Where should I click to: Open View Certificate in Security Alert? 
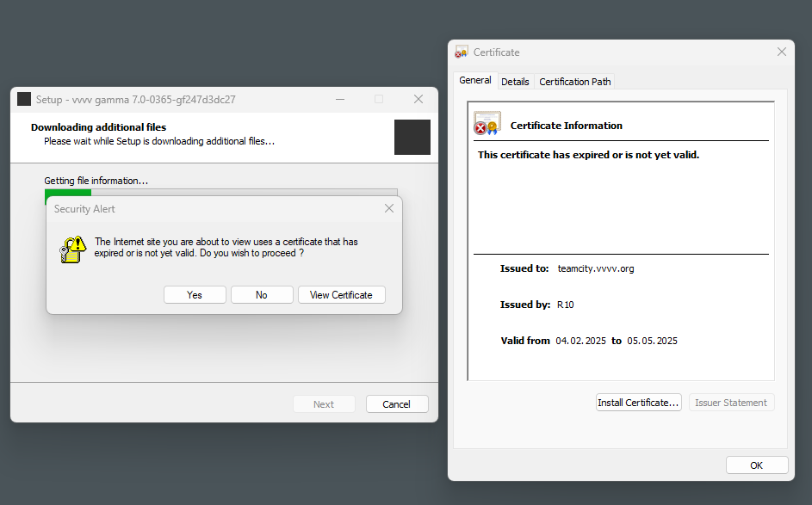tap(341, 295)
